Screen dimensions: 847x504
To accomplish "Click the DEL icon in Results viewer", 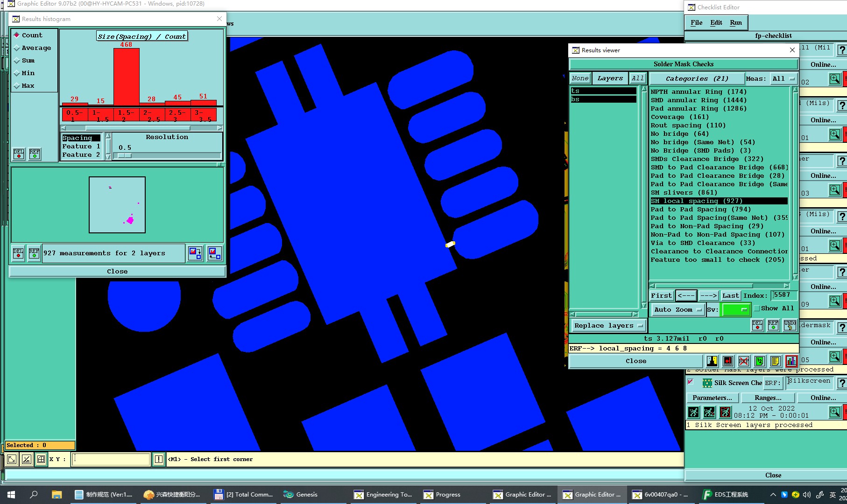I will [757, 325].
